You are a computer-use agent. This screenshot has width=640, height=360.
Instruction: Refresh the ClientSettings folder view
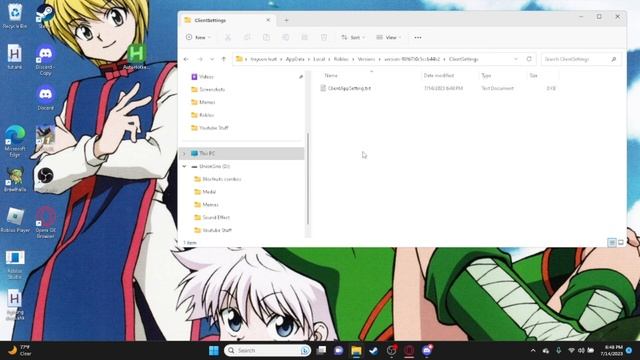coord(529,59)
